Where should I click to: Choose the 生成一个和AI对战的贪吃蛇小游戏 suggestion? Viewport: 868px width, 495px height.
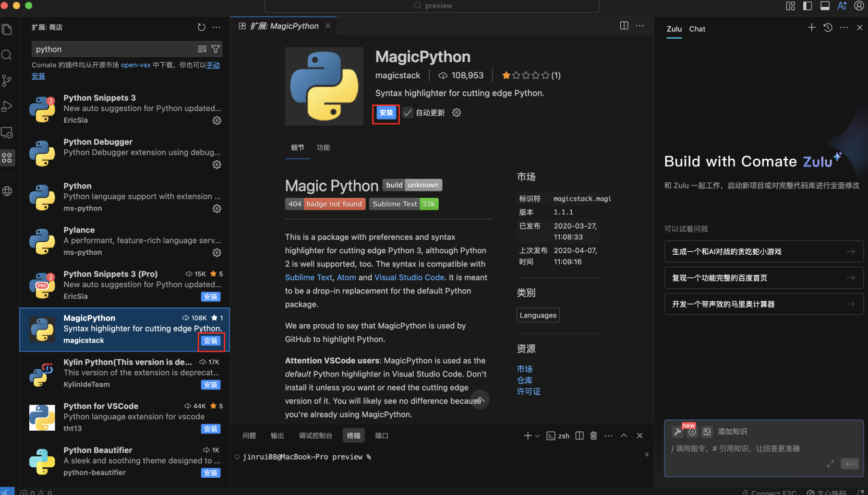tap(764, 252)
